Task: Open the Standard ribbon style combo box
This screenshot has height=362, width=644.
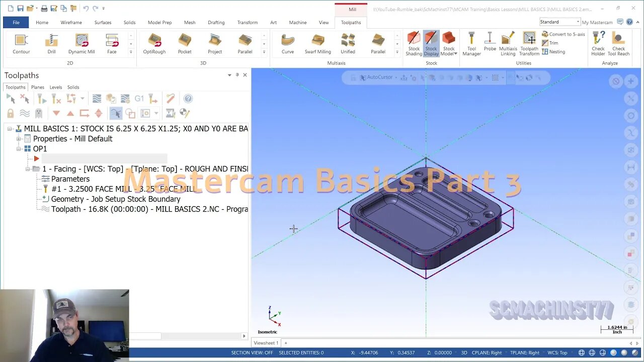Action: click(559, 22)
